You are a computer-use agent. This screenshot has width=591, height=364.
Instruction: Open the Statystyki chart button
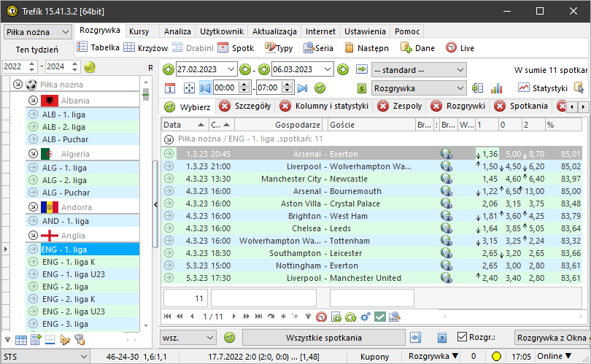tap(543, 88)
